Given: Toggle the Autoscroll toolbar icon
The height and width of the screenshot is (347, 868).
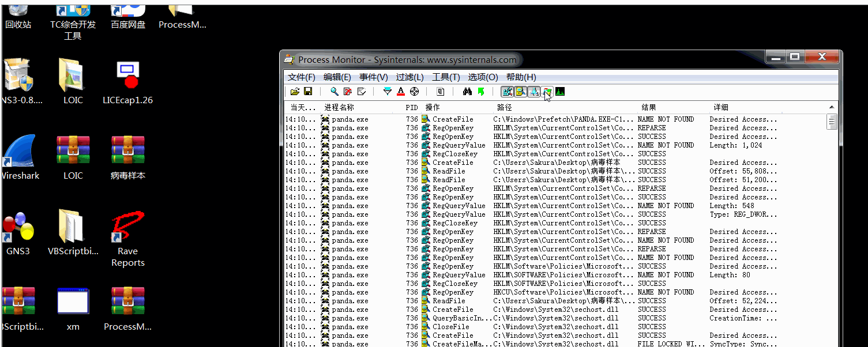Looking at the screenshot, I should click(348, 92).
